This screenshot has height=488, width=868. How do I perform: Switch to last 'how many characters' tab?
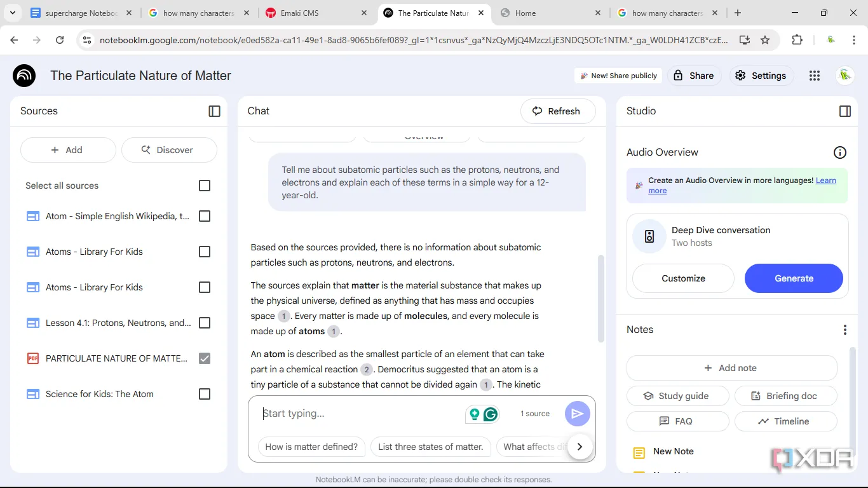pos(667,13)
